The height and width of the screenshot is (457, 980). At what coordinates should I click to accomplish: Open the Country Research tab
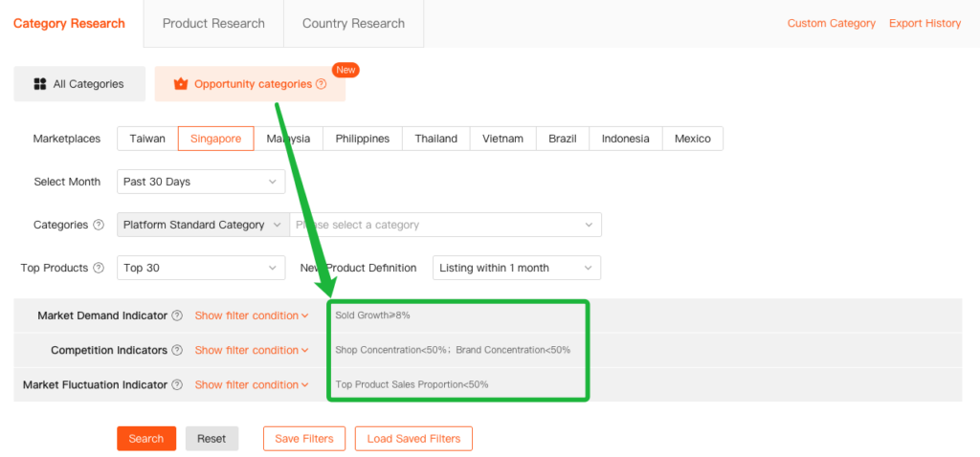353,24
